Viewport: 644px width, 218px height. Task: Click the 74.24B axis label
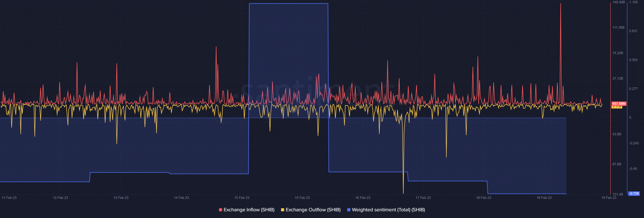[x=618, y=53]
